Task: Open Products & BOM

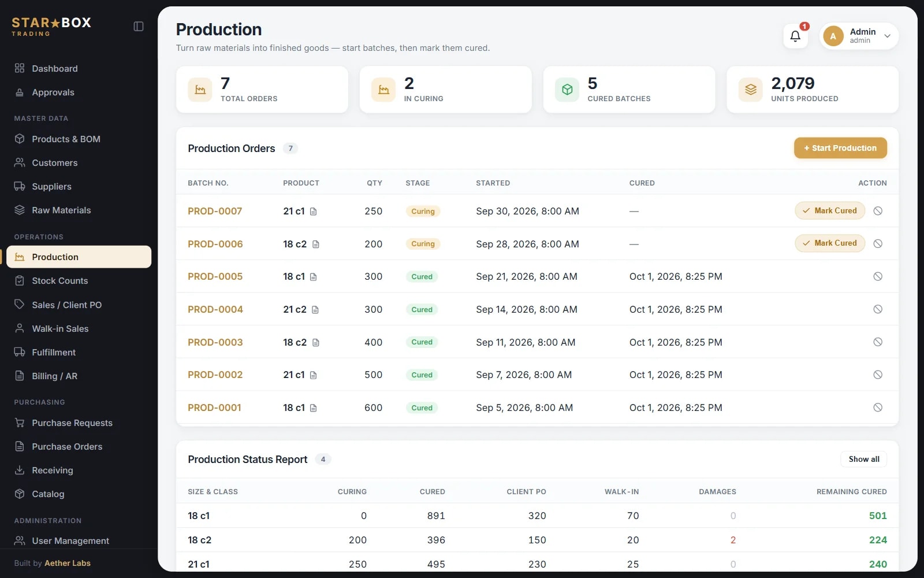Action: [79, 139]
